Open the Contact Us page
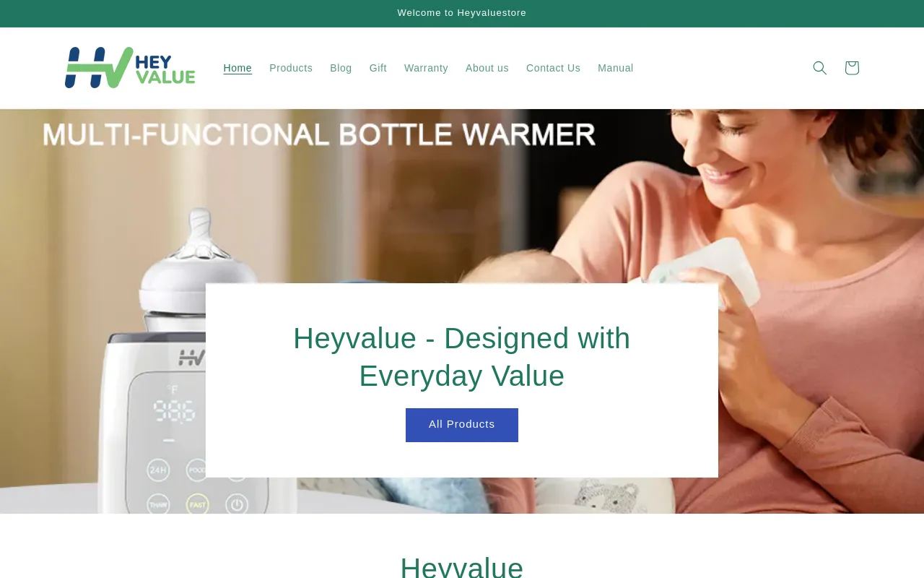 pyautogui.click(x=553, y=68)
